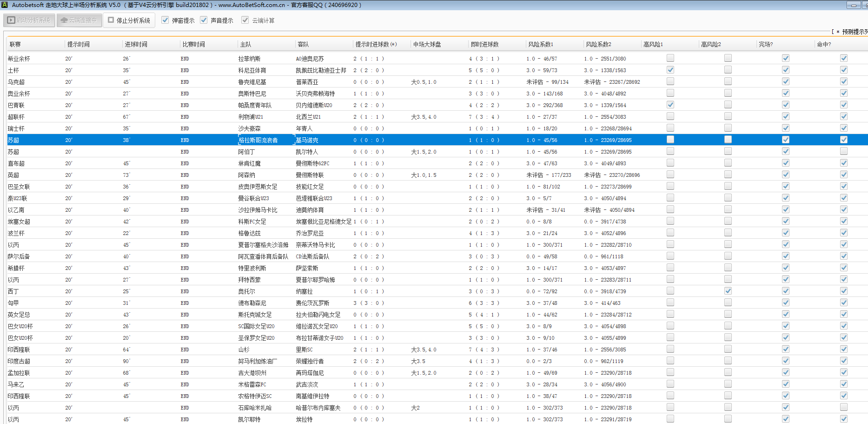Sort by the 风险系数1 column header
This screenshot has width=868, height=424.
541,44
